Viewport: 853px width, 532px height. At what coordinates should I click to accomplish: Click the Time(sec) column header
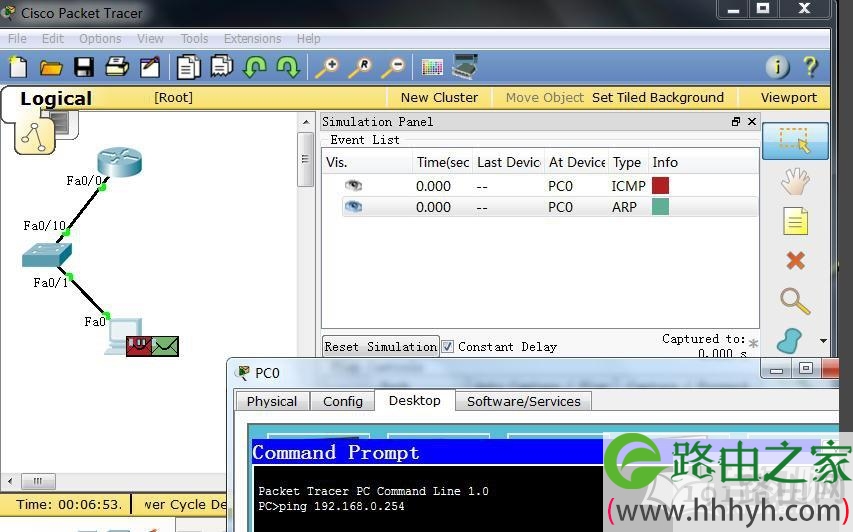[x=443, y=162]
